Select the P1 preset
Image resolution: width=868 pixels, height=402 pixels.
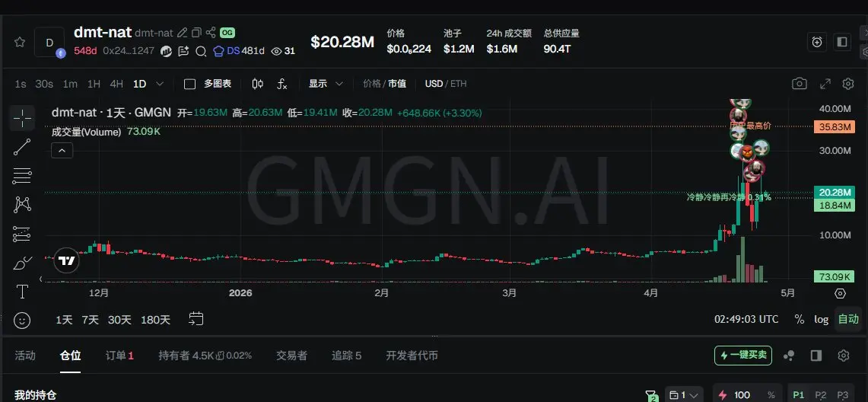pyautogui.click(x=798, y=395)
